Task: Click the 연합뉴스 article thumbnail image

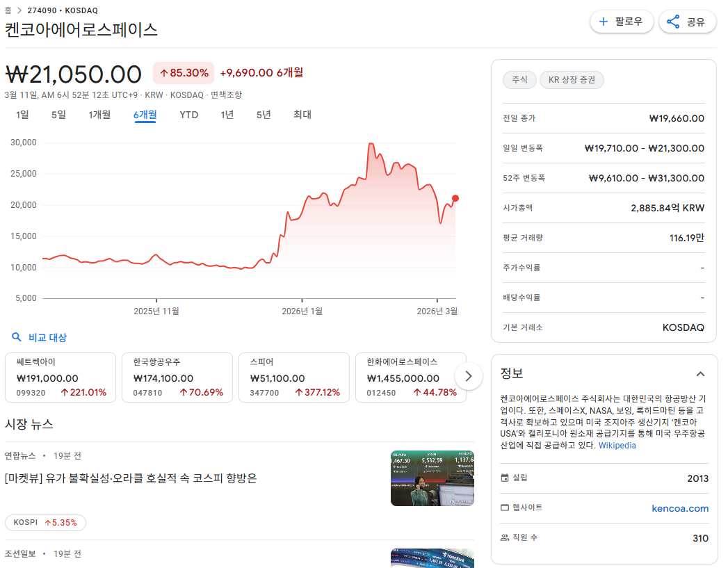Action: [x=432, y=478]
